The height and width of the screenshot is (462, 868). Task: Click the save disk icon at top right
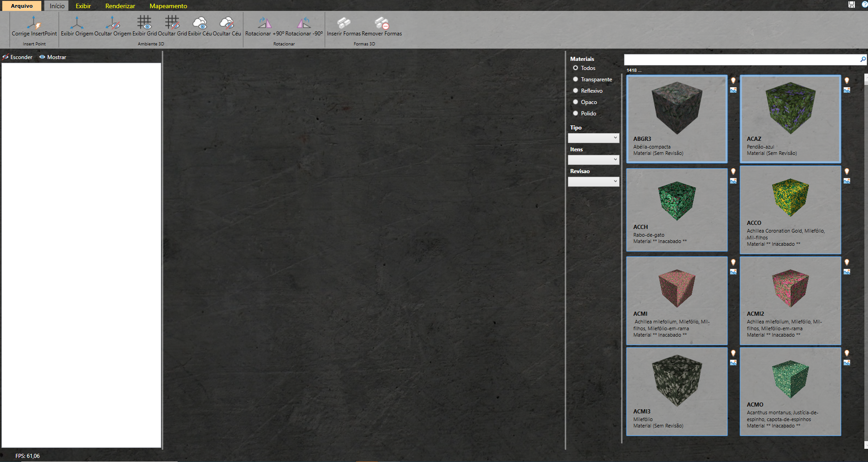coord(852,5)
